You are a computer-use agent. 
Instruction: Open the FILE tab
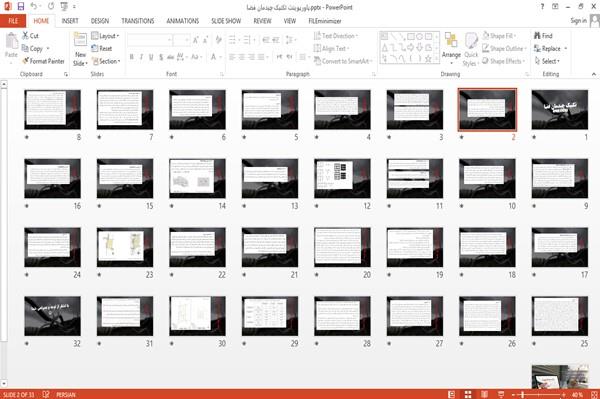click(x=13, y=21)
